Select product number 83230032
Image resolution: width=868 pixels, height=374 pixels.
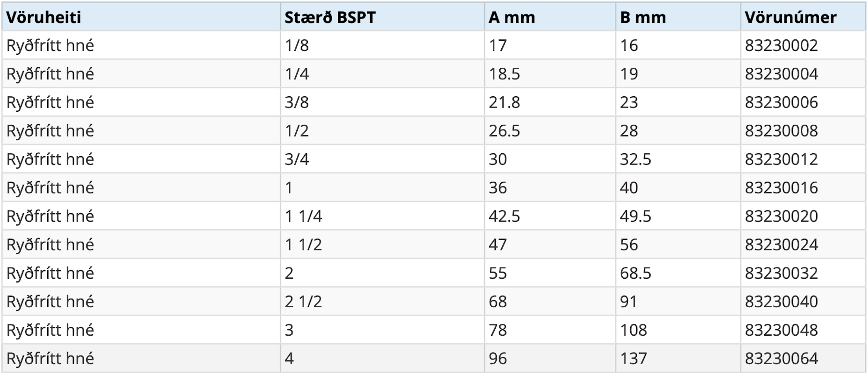tap(781, 273)
